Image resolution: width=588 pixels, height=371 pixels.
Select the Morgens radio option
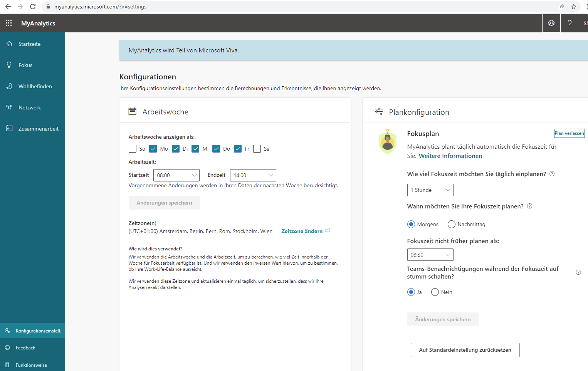[x=411, y=224]
